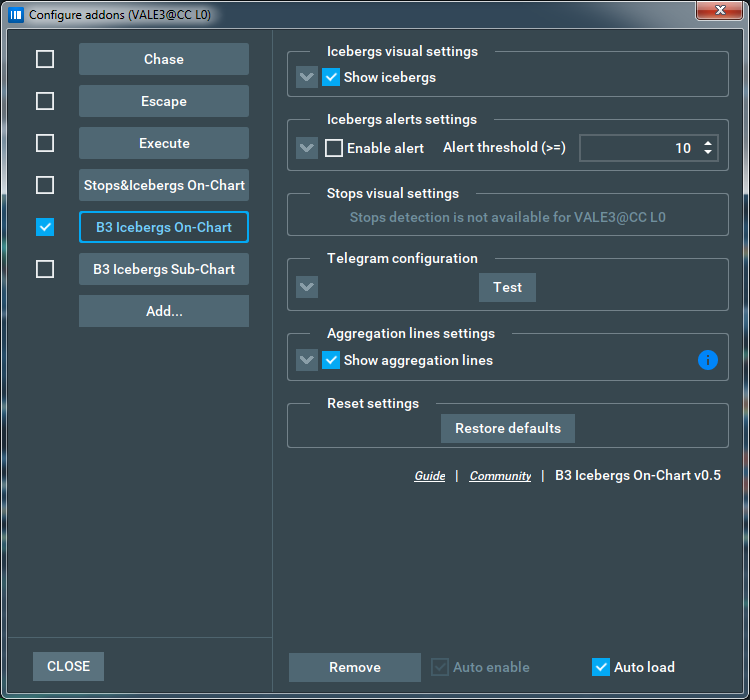The image size is (750, 700).
Task: Toggle the Auto load checkbox
Action: click(x=601, y=667)
